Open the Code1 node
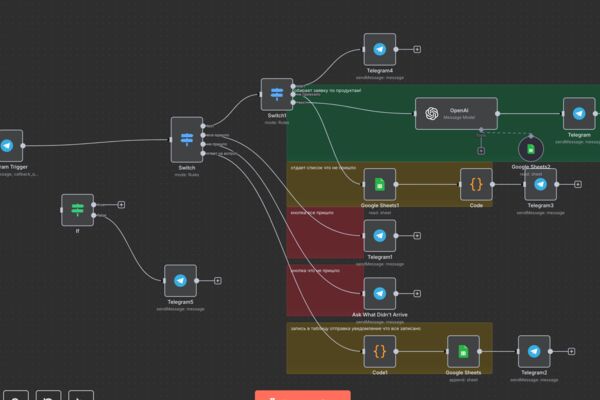600x400 pixels. click(x=380, y=351)
